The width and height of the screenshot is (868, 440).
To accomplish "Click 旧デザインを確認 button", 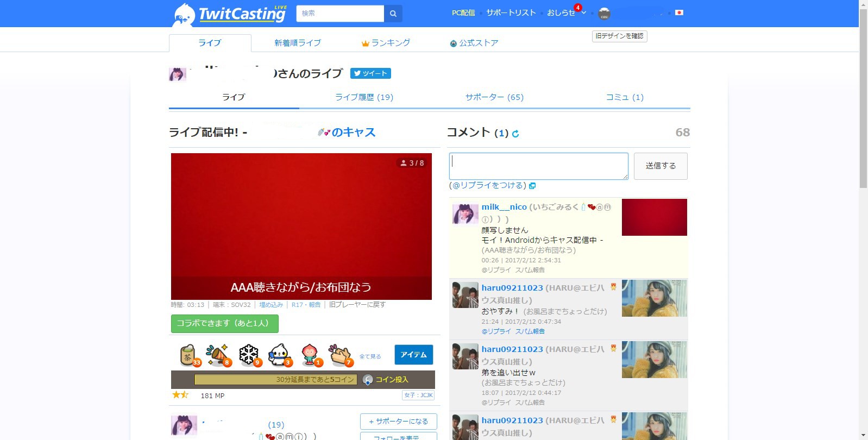I will pos(619,36).
